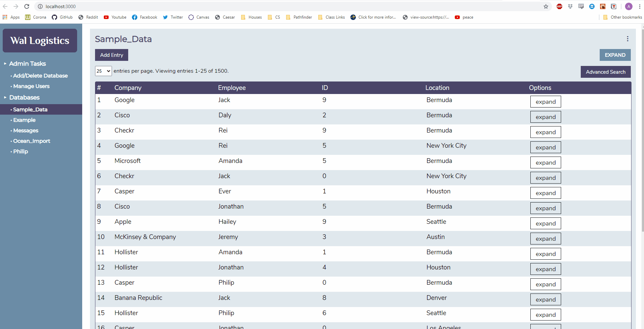The image size is (644, 329).
Task: Open Other bookmarks folder
Action: click(x=622, y=17)
